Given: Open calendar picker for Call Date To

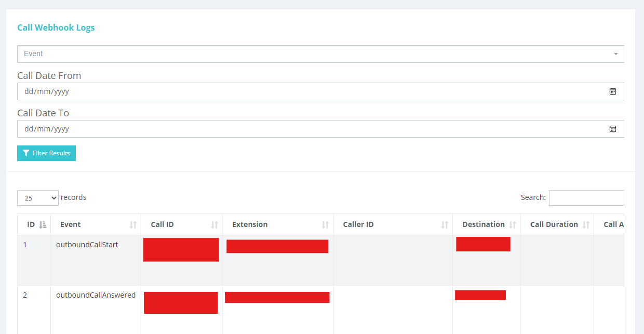Looking at the screenshot, I should [x=613, y=128].
